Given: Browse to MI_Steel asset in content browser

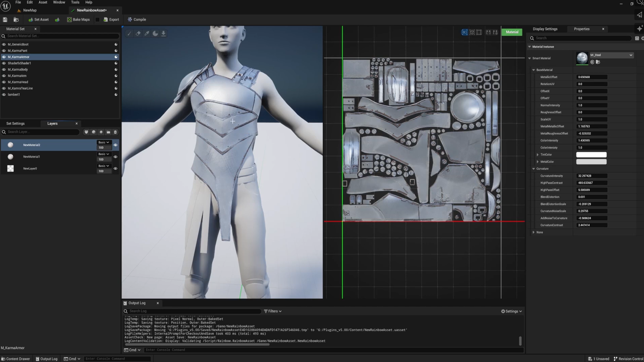Looking at the screenshot, I should coord(598,62).
